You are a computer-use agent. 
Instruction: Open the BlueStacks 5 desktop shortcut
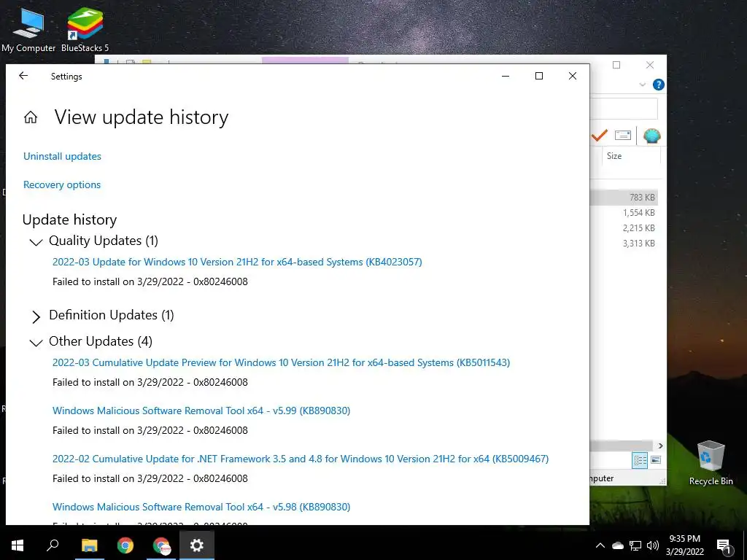tap(85, 29)
